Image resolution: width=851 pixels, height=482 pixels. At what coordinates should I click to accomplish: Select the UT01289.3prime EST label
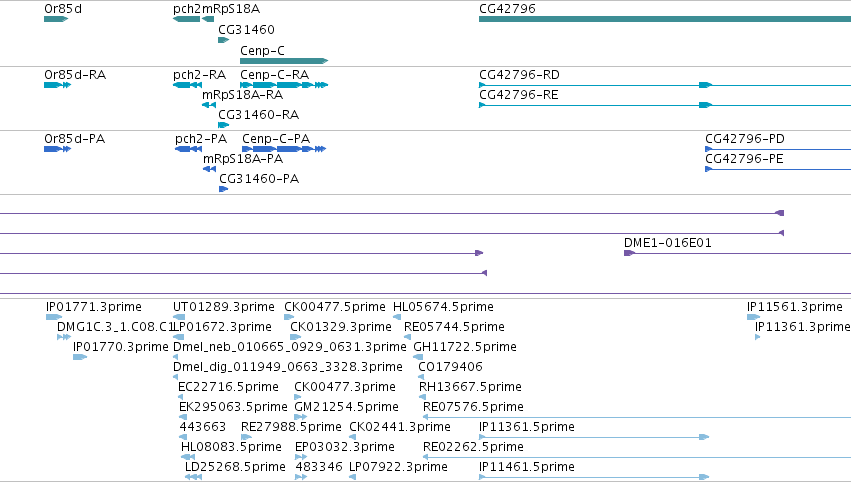click(224, 307)
